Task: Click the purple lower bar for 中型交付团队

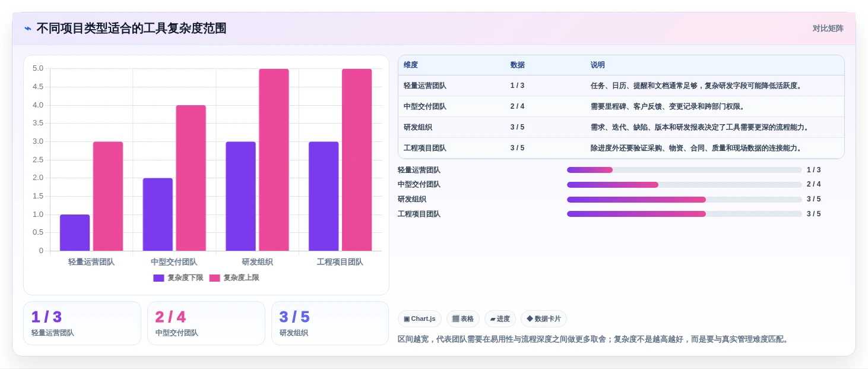Action: [158, 215]
